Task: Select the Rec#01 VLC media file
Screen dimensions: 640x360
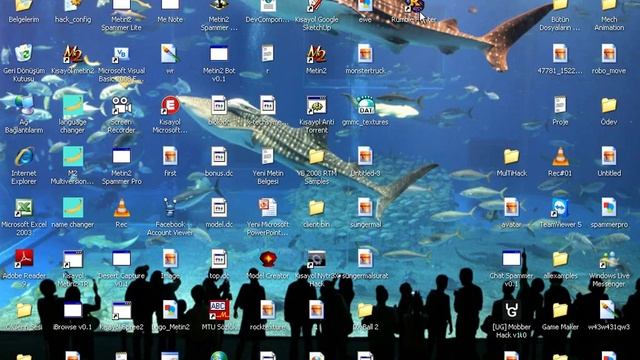Action: coord(560,157)
